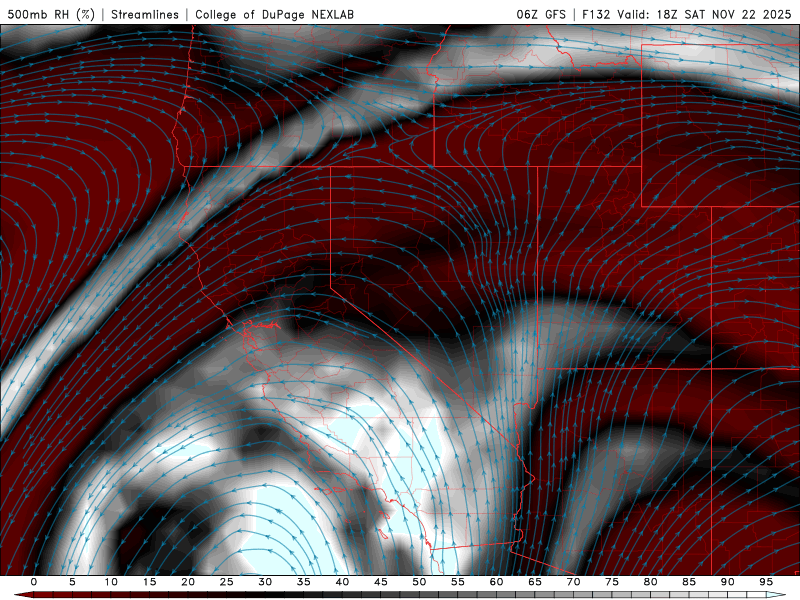Click the "06Z GFS" model run label
Image resolution: width=800 pixels, height=600 pixels.
click(x=541, y=14)
